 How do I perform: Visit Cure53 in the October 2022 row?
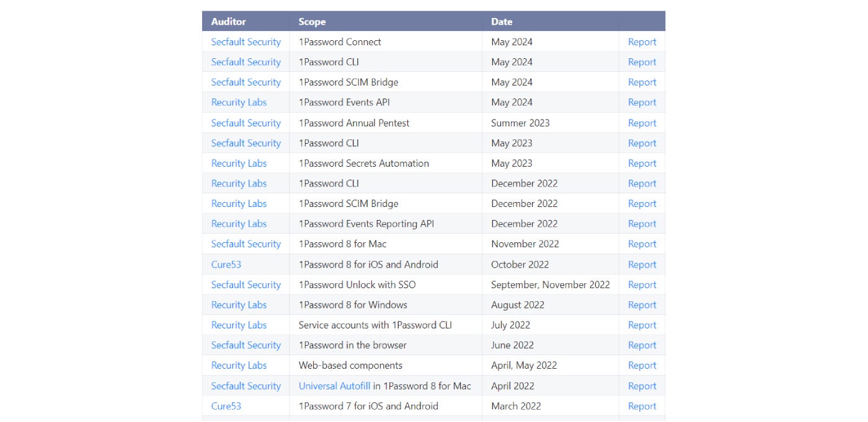point(226,265)
